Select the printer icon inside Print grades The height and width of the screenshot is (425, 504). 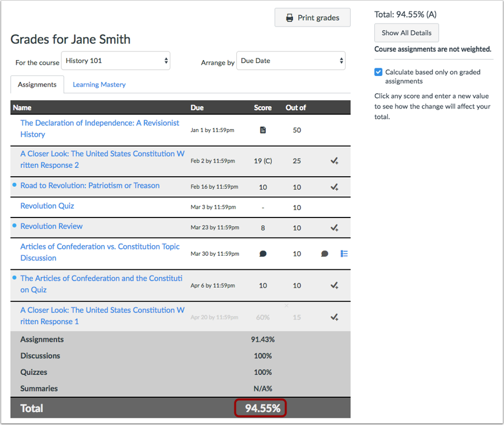pos(288,17)
